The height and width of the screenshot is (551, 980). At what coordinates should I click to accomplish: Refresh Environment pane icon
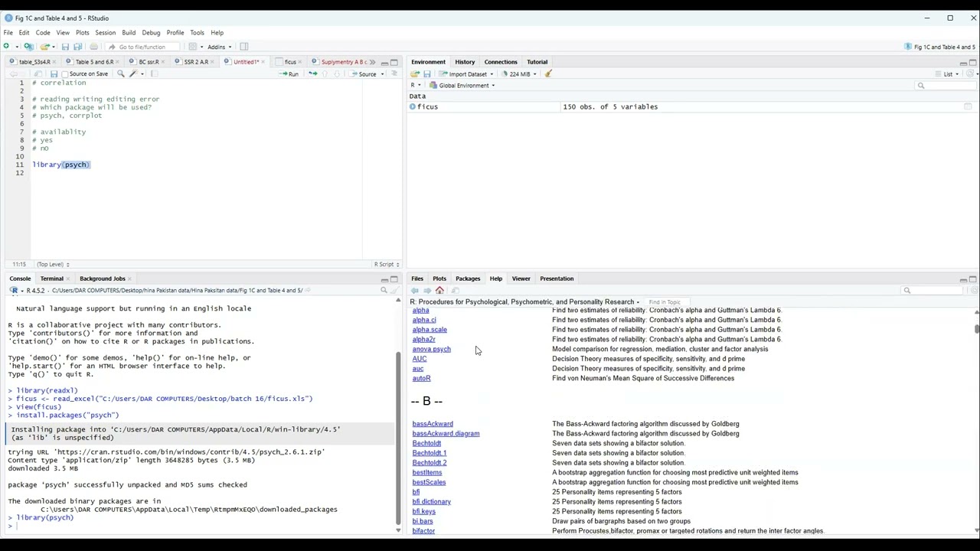coord(970,74)
